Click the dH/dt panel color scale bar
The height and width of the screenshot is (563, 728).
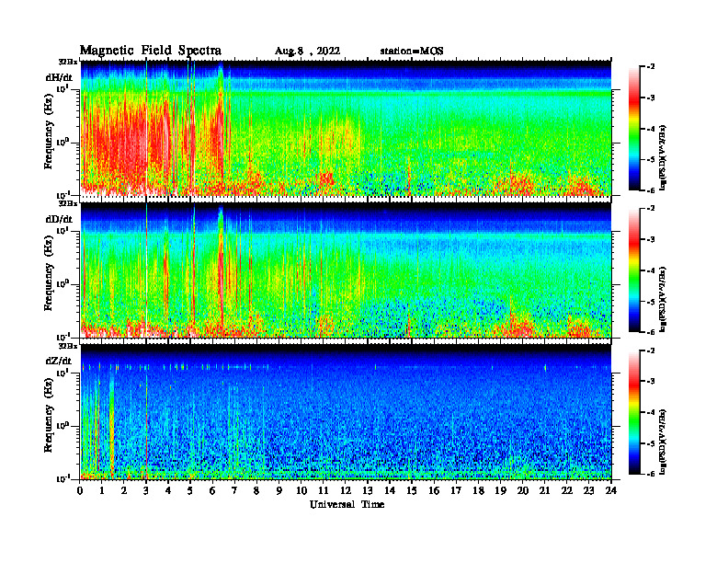point(634,129)
